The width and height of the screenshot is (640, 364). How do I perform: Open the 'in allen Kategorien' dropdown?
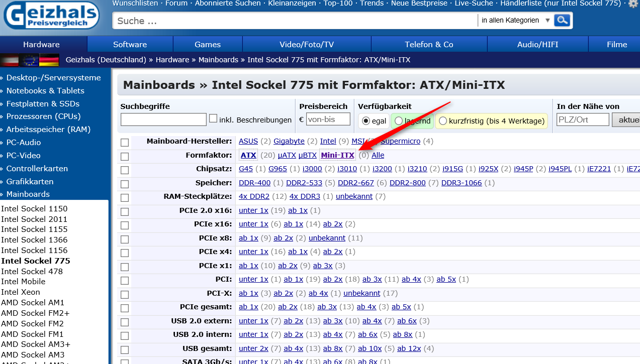[x=515, y=21]
